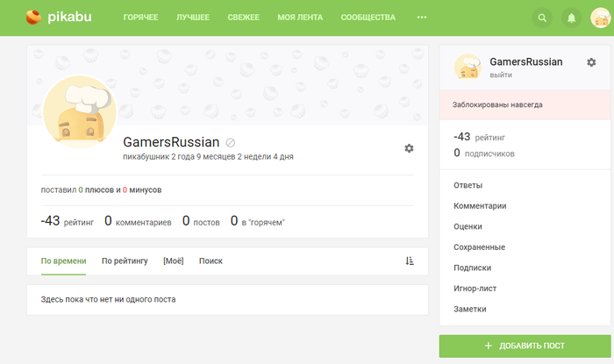Click the 0 комментариев stat
Viewport: 614px width, 364px height.
tap(138, 221)
